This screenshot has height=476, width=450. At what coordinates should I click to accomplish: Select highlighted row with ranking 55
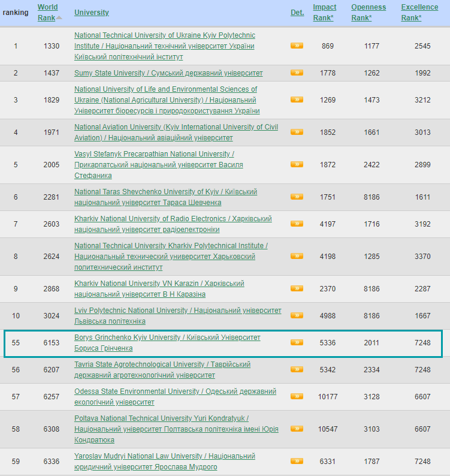pos(223,343)
